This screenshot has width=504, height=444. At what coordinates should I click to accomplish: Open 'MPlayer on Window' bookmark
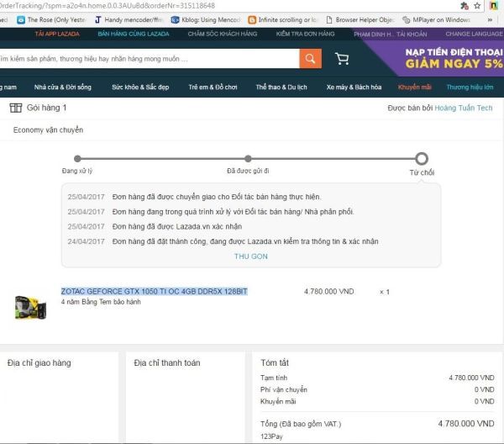click(x=437, y=20)
